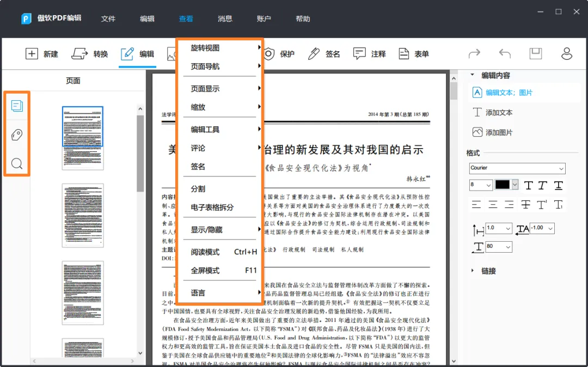Open the 注释 comment tool
Viewport: 588px width, 367px height.
(369, 54)
